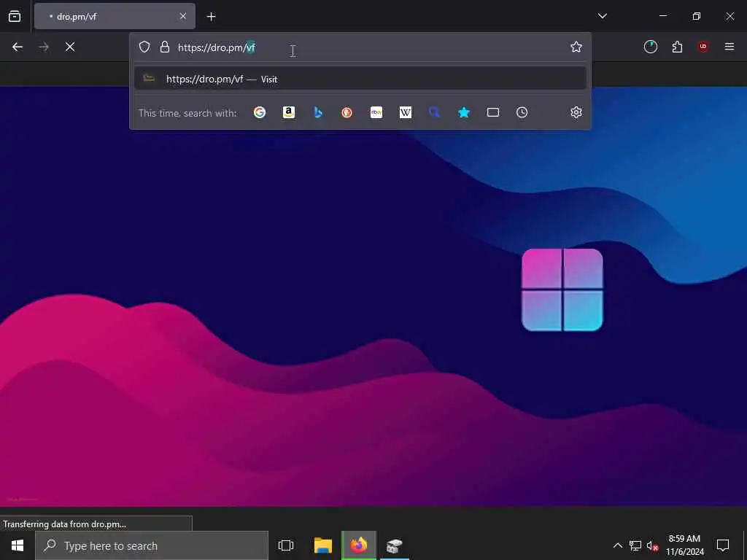Open tracking protection shield panel

click(144, 47)
